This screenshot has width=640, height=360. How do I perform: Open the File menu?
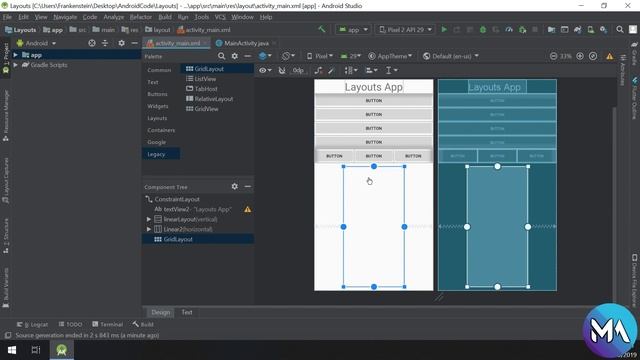(x=7, y=17)
